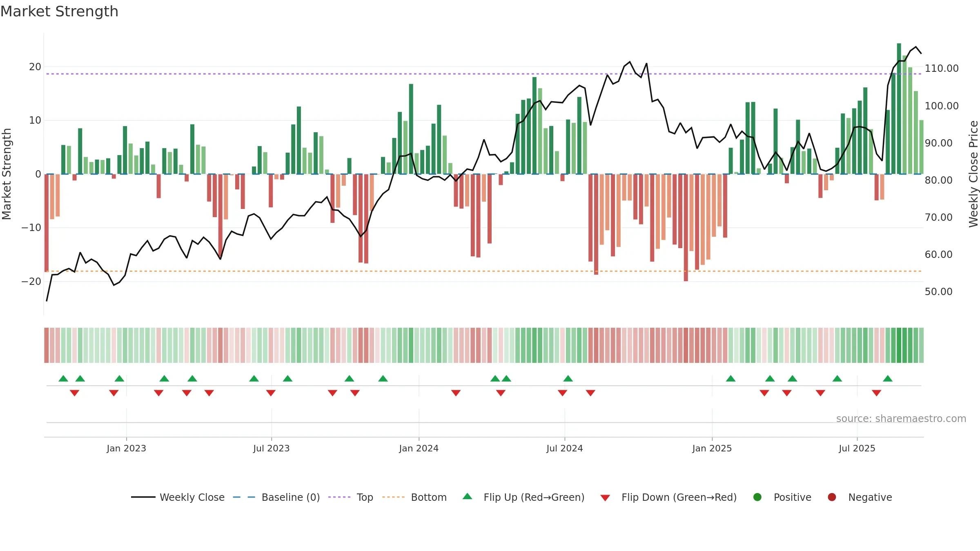Click the 50.00 price tick label
This screenshot has height=551, width=980.
tap(938, 291)
